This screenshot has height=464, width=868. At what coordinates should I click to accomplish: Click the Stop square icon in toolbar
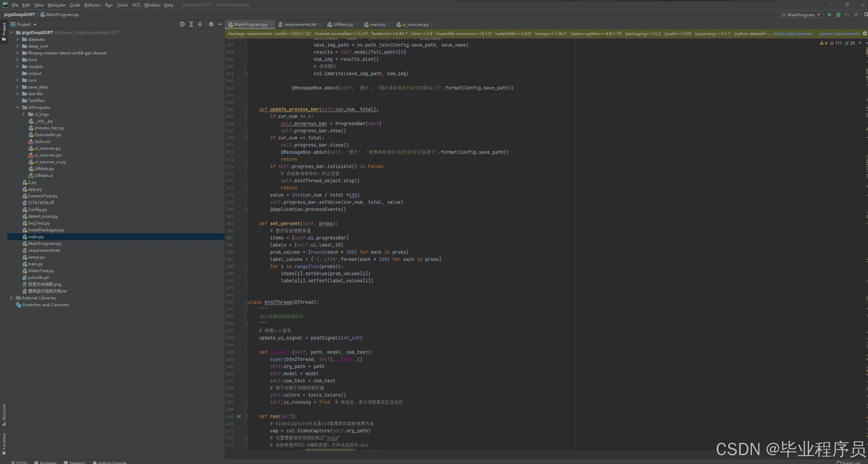[x=856, y=15]
